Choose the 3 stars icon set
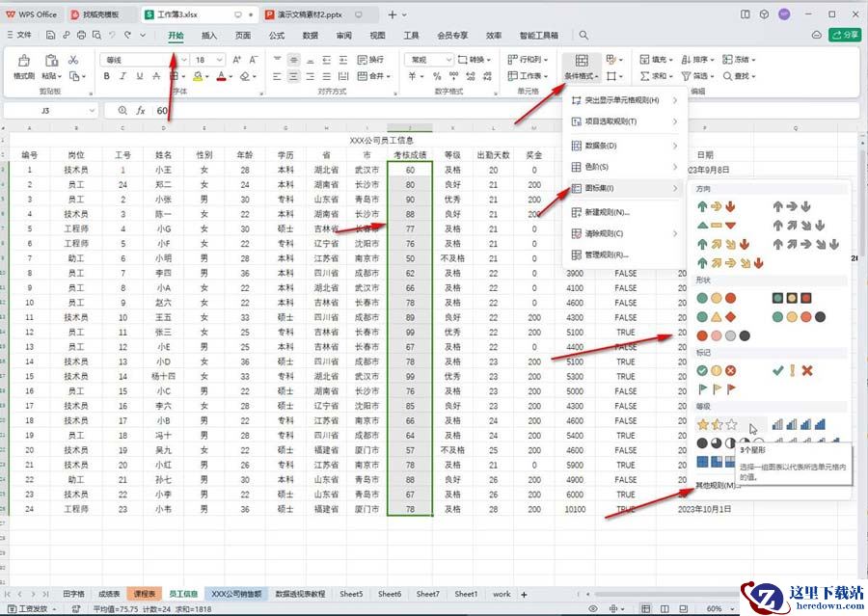 pos(717,424)
